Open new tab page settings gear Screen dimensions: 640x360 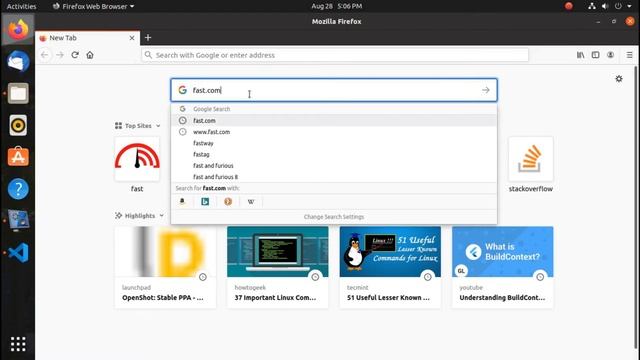click(x=619, y=78)
